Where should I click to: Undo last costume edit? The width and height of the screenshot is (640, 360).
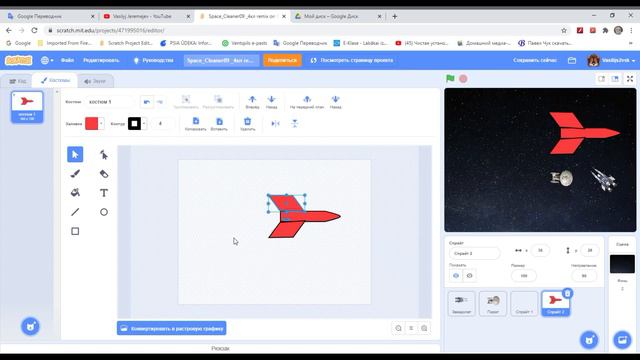[147, 102]
